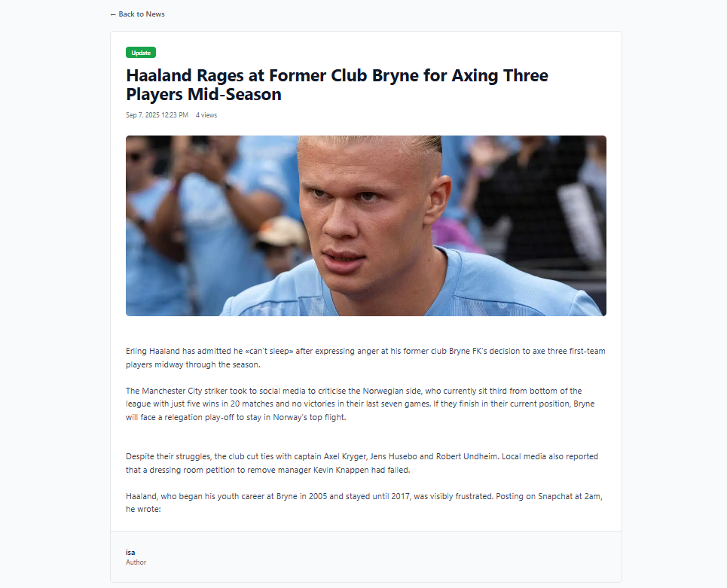Image resolution: width=727 pixels, height=588 pixels.
Task: Click the green Update badge
Action: click(141, 53)
